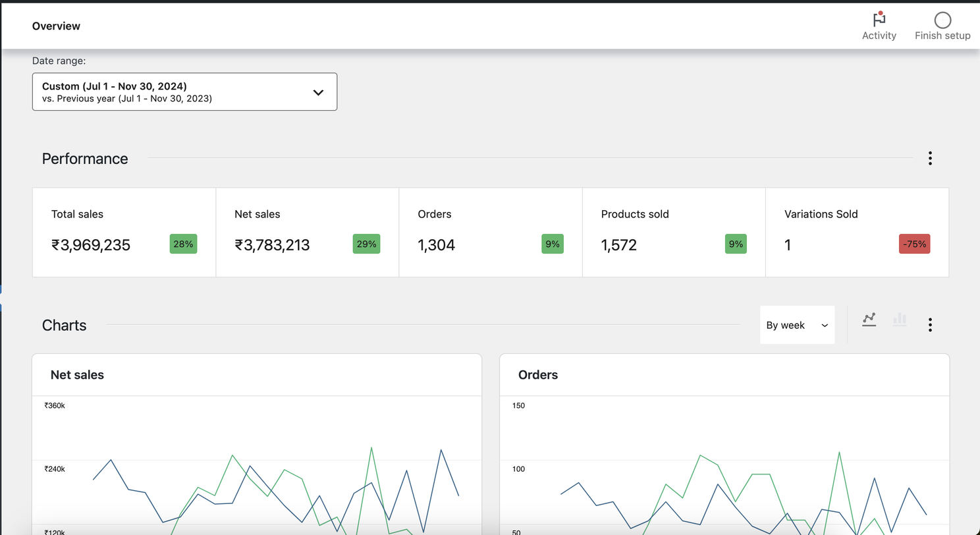Switch to bar chart view
980x535 pixels.
click(900, 320)
